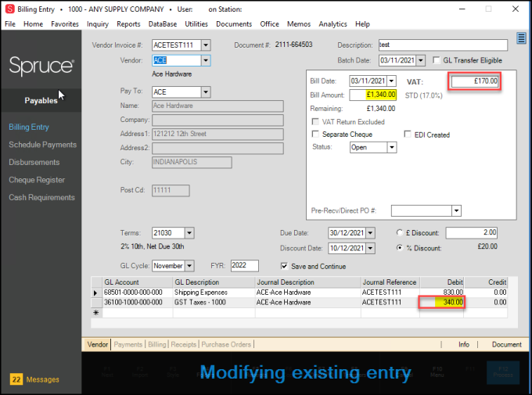Open the blue side menu icon
The height and width of the screenshot is (395, 532).
tap(521, 38)
